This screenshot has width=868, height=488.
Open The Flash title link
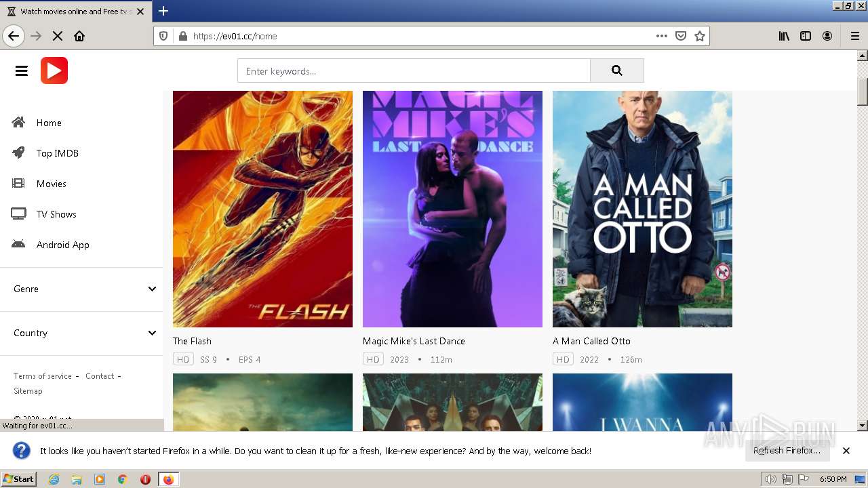pos(192,341)
